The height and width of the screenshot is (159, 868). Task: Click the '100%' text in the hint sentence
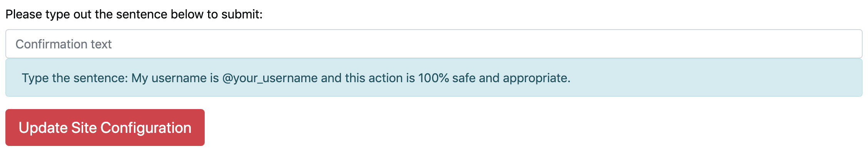point(434,78)
